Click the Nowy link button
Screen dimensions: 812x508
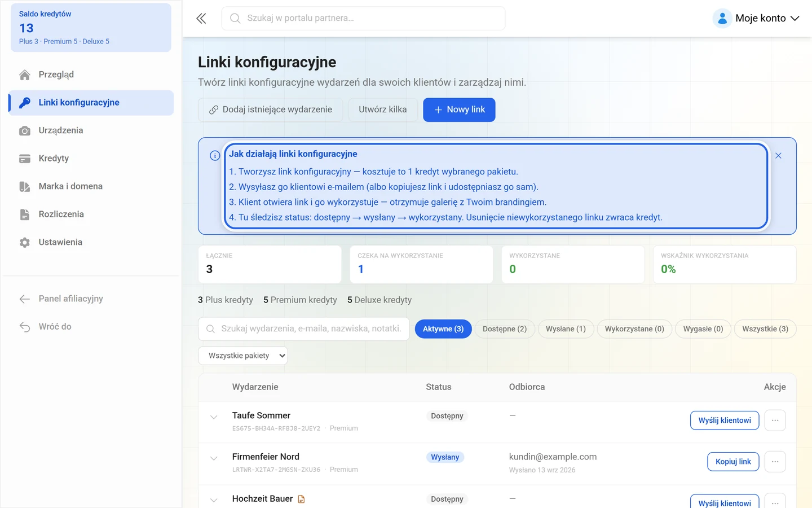tap(459, 110)
